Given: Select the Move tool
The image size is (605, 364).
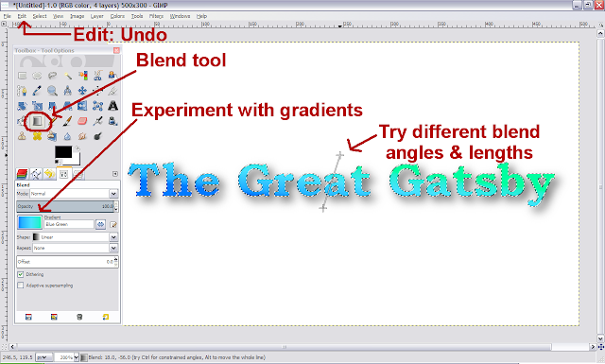Looking at the screenshot, I should [x=82, y=91].
